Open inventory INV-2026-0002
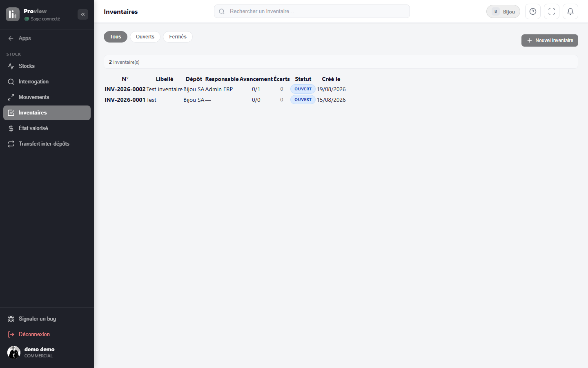Screen dimensions: 588x368 coord(125,89)
